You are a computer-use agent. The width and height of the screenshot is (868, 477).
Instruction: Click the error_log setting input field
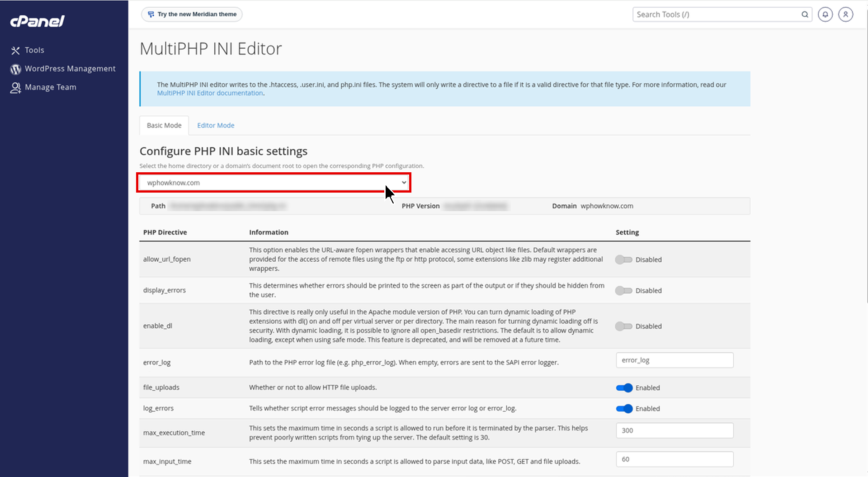(x=675, y=360)
